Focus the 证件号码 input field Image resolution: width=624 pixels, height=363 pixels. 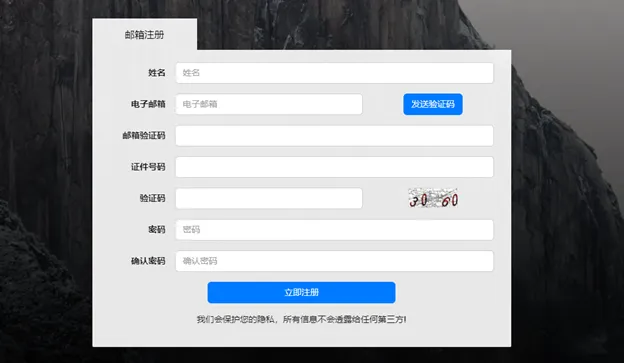tap(334, 167)
